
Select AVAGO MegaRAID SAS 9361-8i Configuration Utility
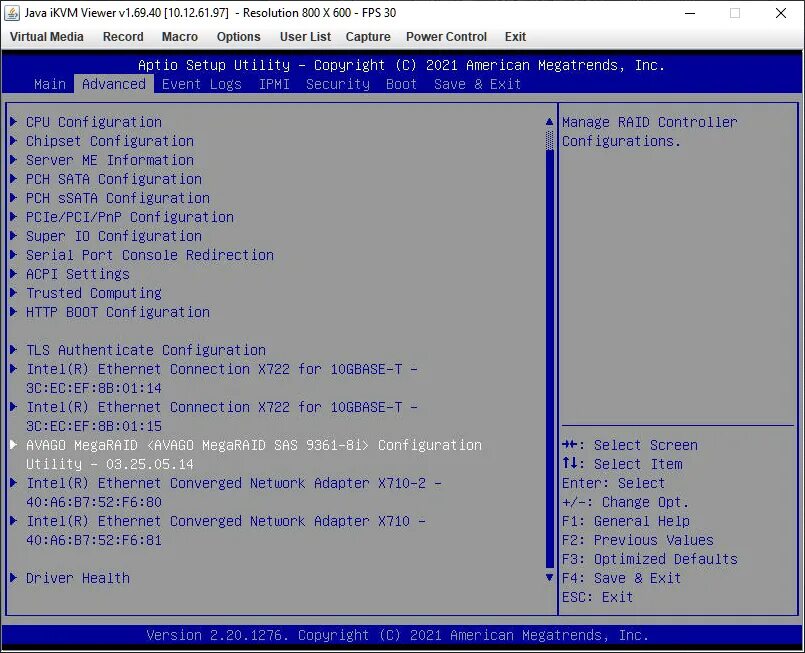254,454
